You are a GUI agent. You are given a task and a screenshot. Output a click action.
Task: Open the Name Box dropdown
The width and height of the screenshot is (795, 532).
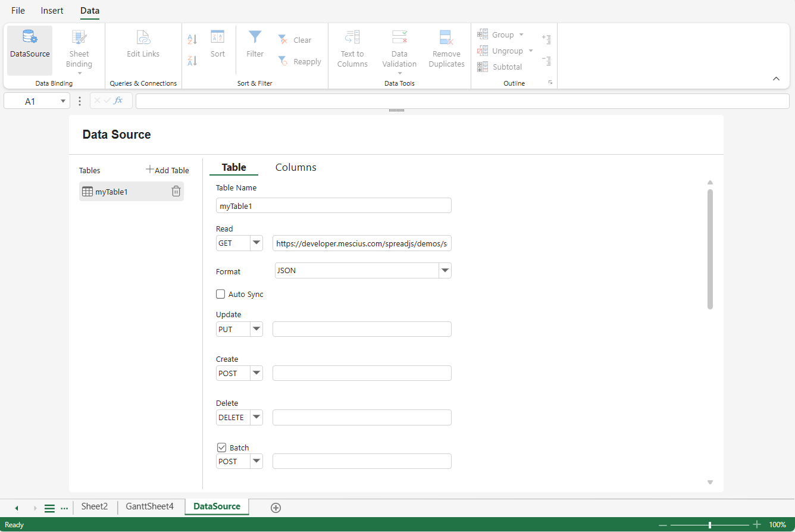tap(63, 101)
